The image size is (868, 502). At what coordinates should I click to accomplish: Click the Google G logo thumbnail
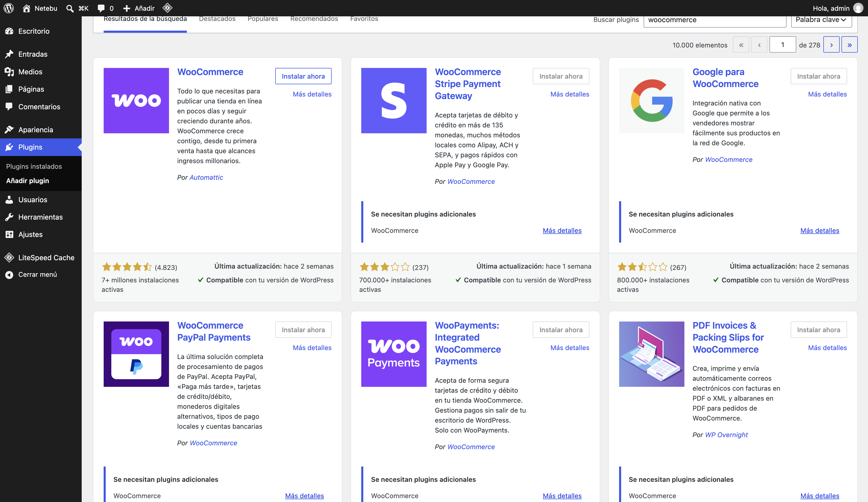tap(651, 101)
